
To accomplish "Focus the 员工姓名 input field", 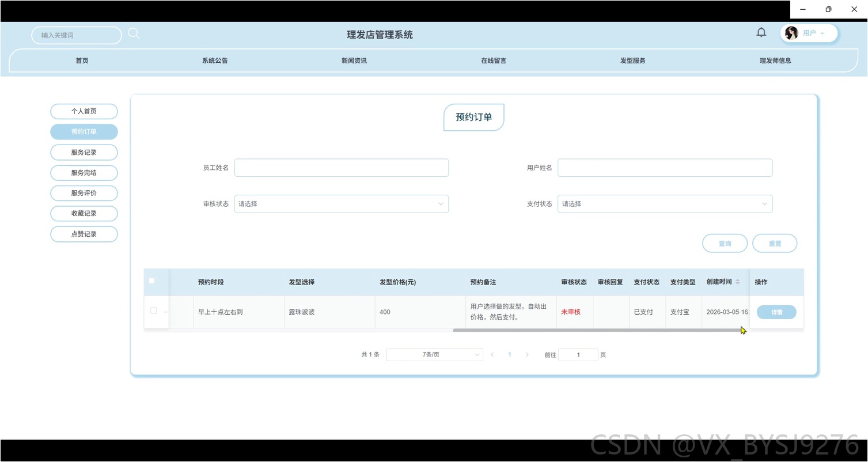I will click(x=342, y=168).
